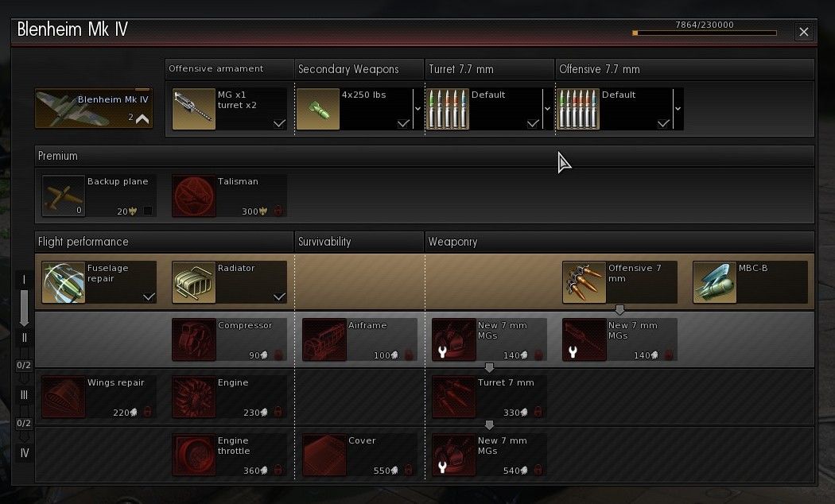Image resolution: width=835 pixels, height=504 pixels.
Task: Click the Wings repair module icon
Action: pos(64,397)
